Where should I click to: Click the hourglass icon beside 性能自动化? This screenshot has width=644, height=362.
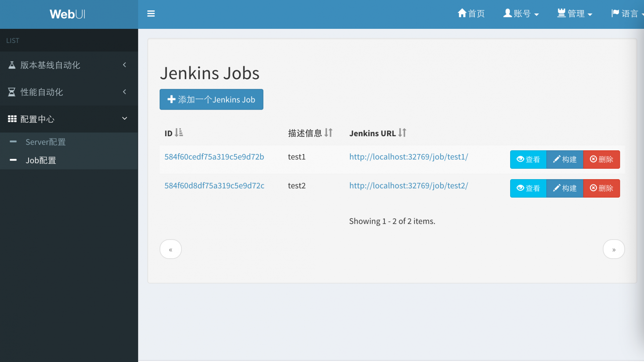(12, 92)
